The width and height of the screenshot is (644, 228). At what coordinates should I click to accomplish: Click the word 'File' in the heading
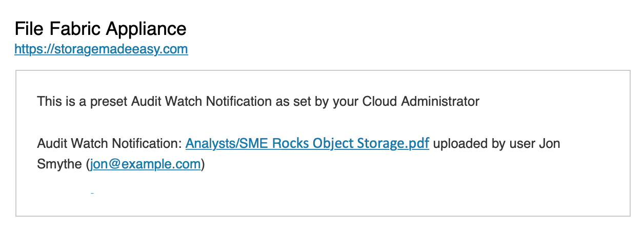[x=27, y=28]
